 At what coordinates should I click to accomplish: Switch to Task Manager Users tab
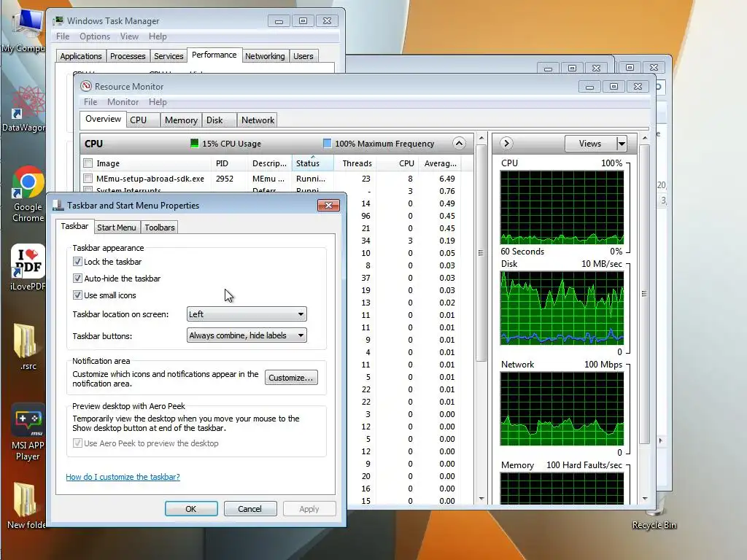(x=303, y=56)
